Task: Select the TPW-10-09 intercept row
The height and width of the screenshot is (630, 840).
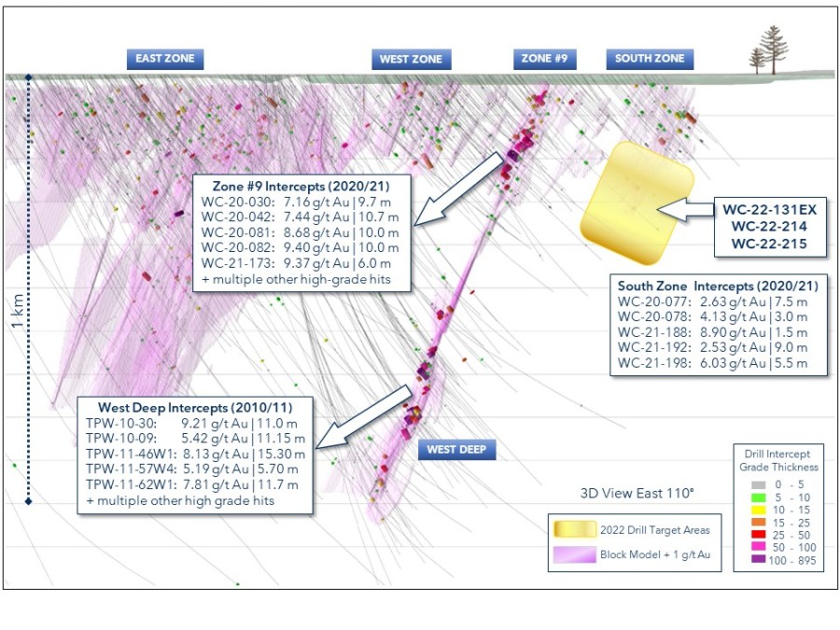Action: (x=196, y=439)
